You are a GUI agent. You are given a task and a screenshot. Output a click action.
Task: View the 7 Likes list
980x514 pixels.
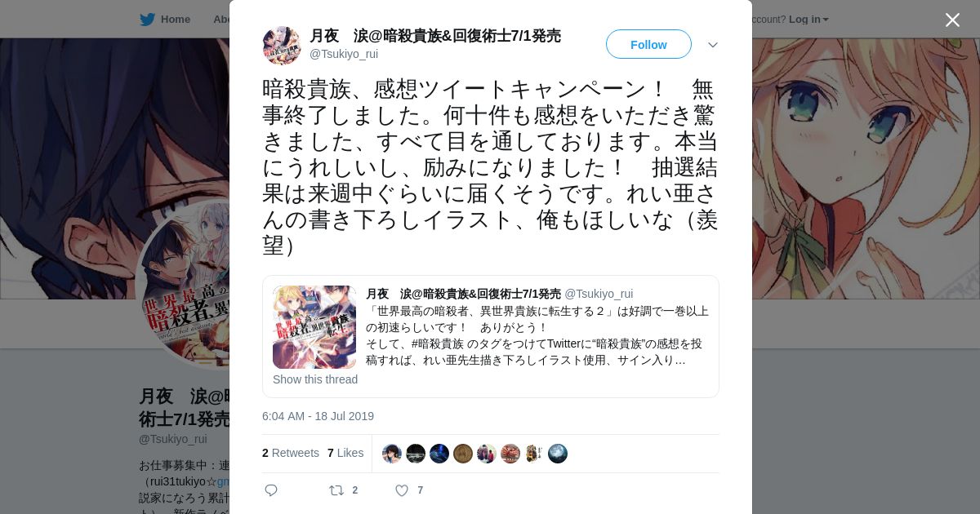(x=345, y=453)
